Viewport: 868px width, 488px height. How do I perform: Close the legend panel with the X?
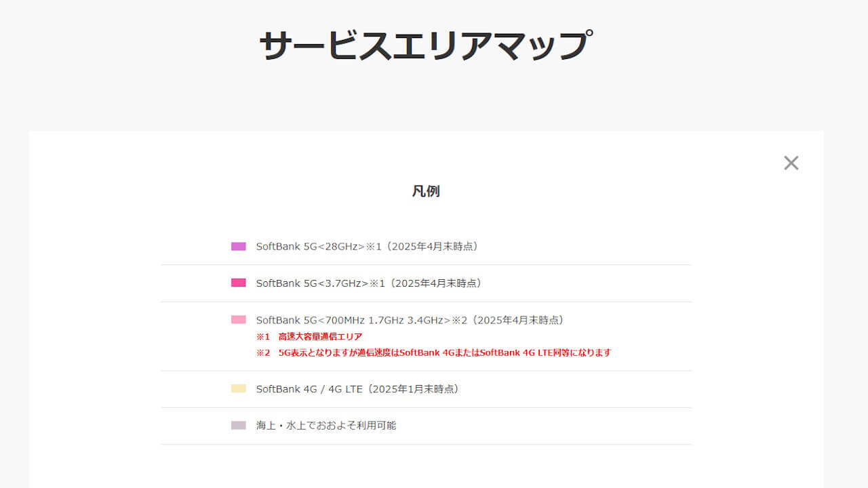click(791, 163)
